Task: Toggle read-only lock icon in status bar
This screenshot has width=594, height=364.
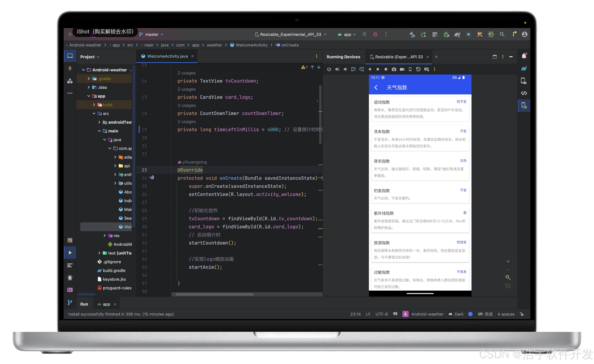Action: click(522, 314)
